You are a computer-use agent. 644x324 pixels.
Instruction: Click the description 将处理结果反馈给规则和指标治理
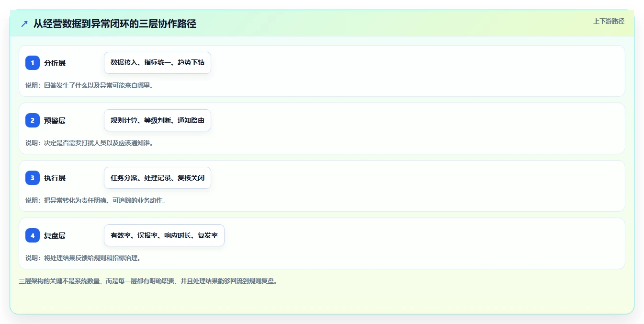coord(92,258)
